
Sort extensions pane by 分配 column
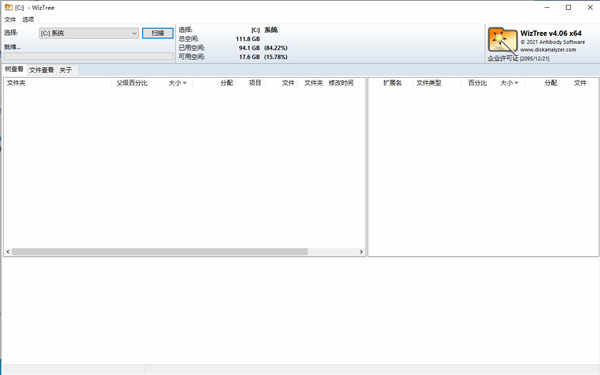coord(551,83)
